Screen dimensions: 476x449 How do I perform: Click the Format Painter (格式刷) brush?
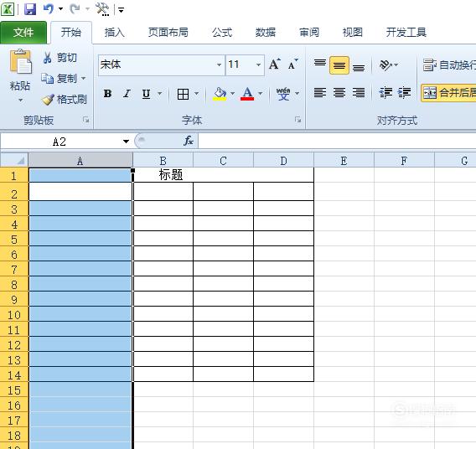(x=65, y=99)
